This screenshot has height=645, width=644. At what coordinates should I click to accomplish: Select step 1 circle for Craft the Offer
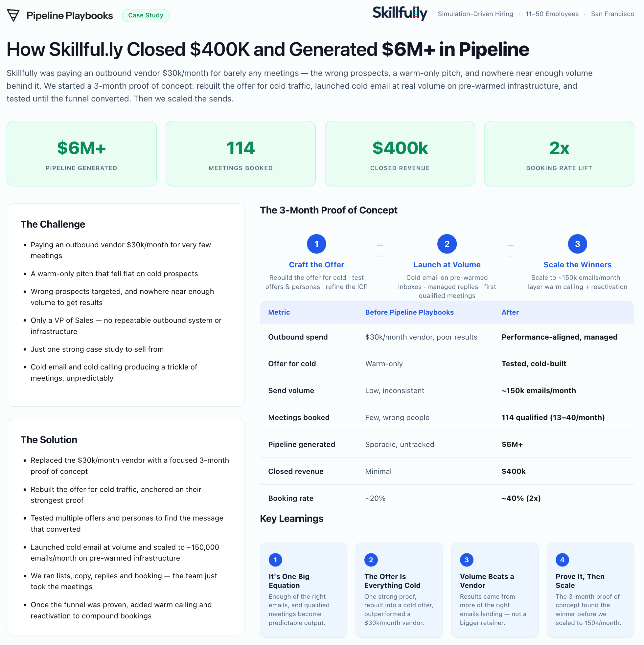pyautogui.click(x=316, y=244)
